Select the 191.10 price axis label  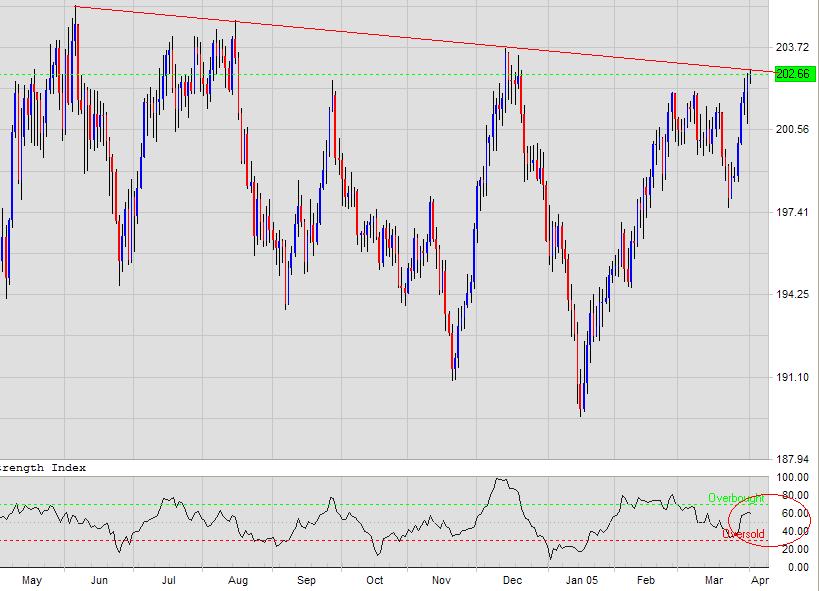792,377
